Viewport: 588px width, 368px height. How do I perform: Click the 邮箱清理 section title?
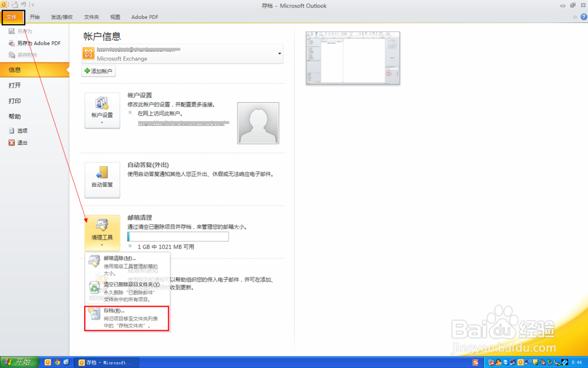[x=139, y=217]
